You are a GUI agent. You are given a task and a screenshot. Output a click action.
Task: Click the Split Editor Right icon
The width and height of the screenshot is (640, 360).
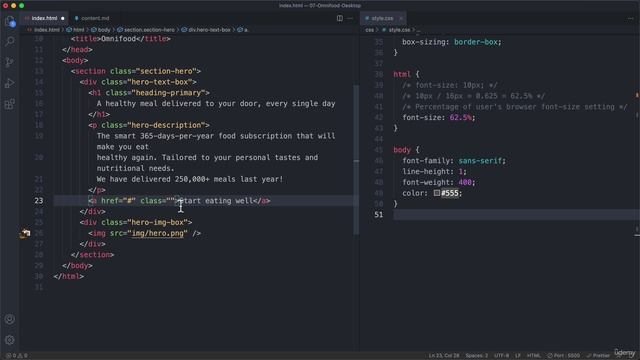(340, 18)
